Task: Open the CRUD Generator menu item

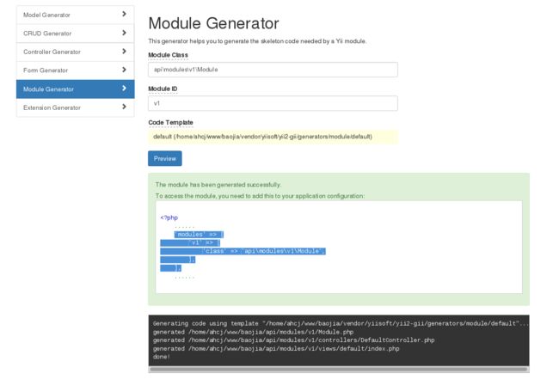Action: click(x=75, y=34)
